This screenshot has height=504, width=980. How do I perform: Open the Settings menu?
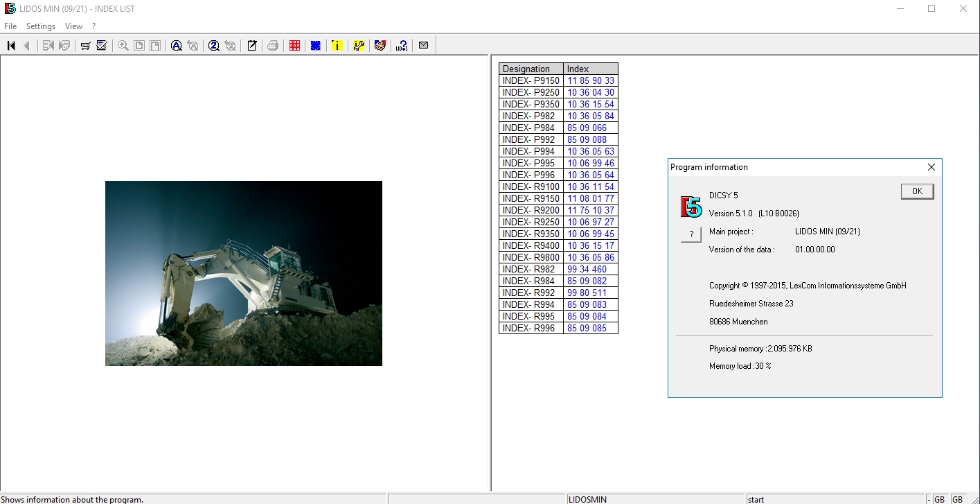40,26
